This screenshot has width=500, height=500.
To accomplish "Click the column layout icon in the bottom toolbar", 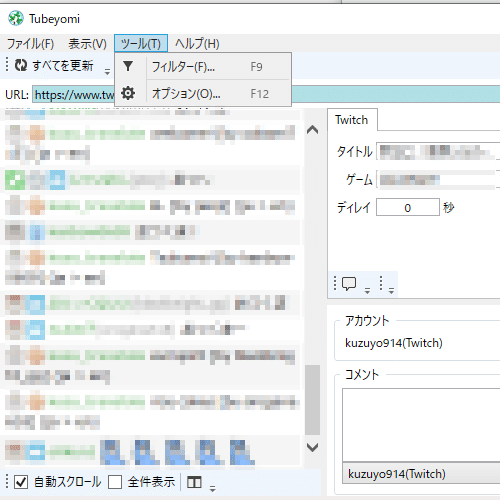I will pyautogui.click(x=194, y=482).
